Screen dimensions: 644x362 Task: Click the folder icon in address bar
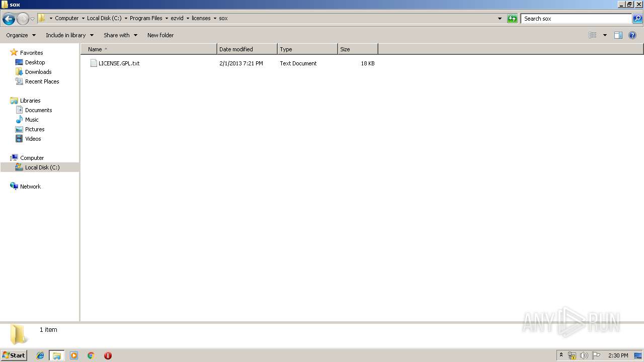42,18
